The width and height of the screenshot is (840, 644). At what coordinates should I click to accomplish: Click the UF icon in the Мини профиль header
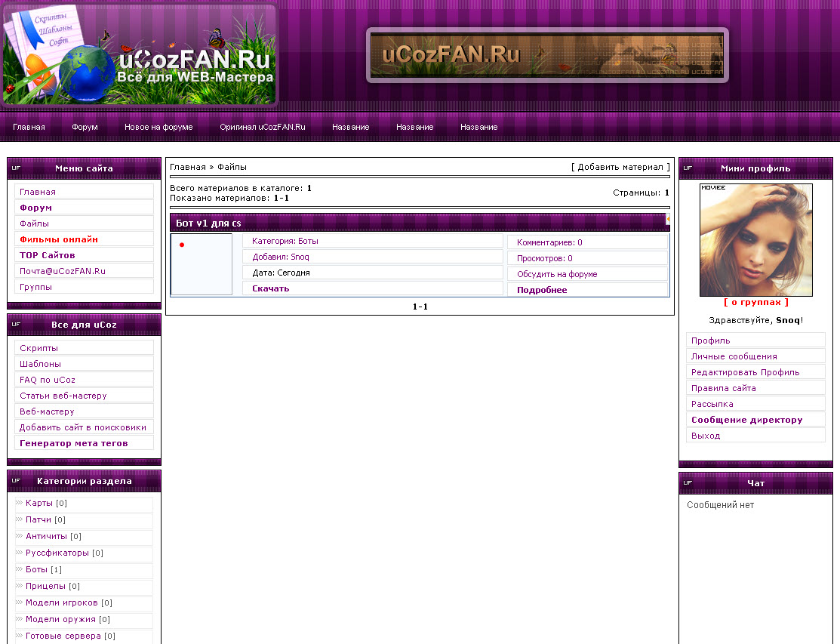[x=688, y=168]
